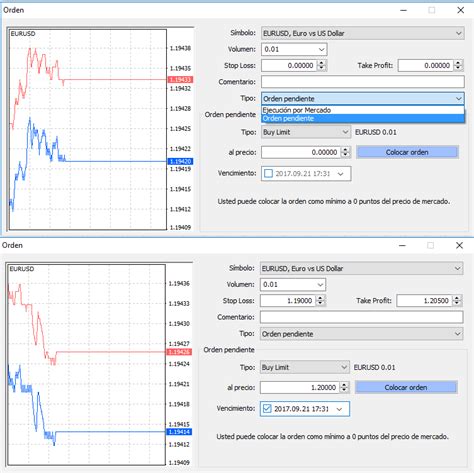The width and height of the screenshot is (474, 473).
Task: Click the EURUSD tick chart in lower window
Action: [86, 365]
